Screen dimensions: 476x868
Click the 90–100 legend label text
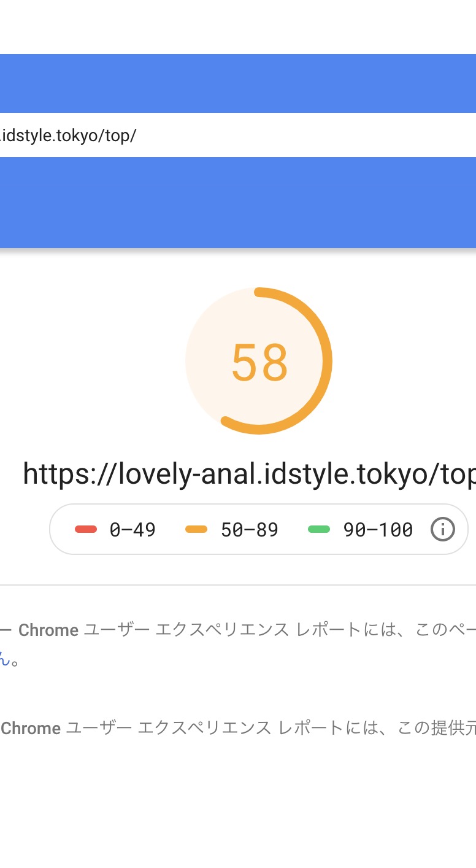click(x=378, y=530)
